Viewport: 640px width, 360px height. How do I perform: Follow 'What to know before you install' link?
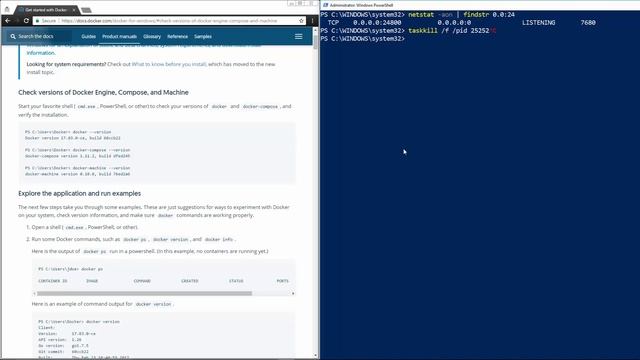coord(169,64)
